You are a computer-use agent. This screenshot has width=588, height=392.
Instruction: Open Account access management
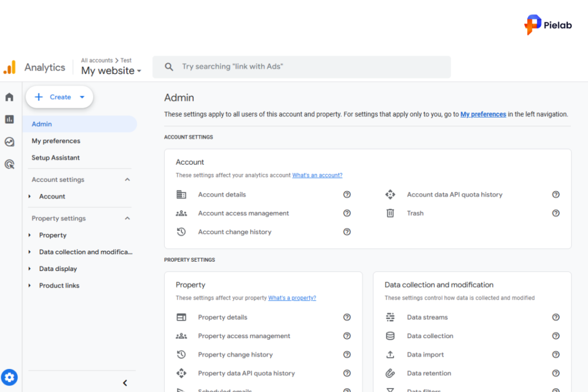pos(243,214)
